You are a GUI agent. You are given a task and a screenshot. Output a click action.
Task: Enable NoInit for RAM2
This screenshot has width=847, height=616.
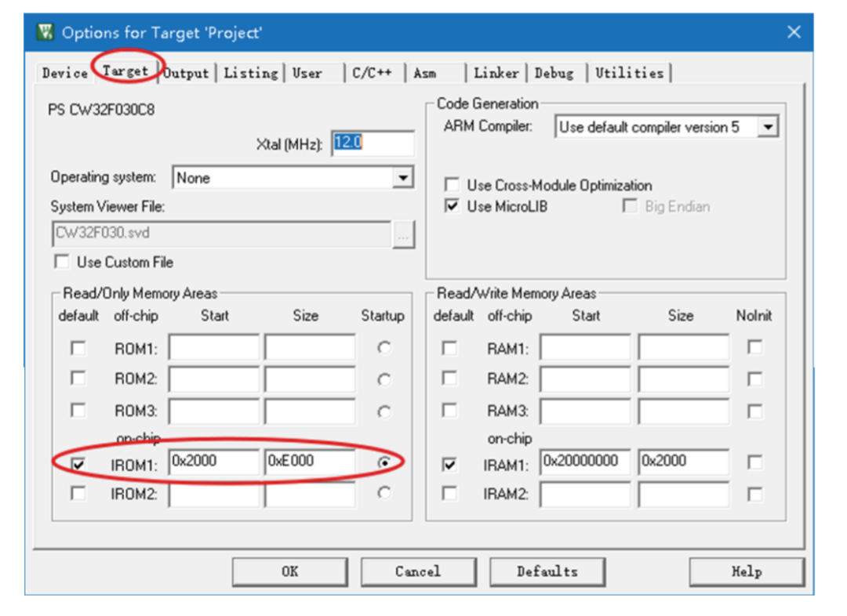coord(755,379)
